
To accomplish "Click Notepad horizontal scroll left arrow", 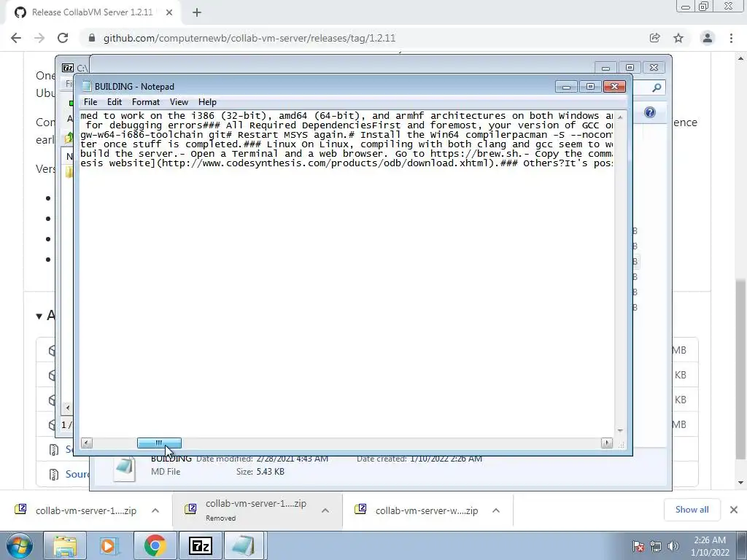I will coord(86,443).
